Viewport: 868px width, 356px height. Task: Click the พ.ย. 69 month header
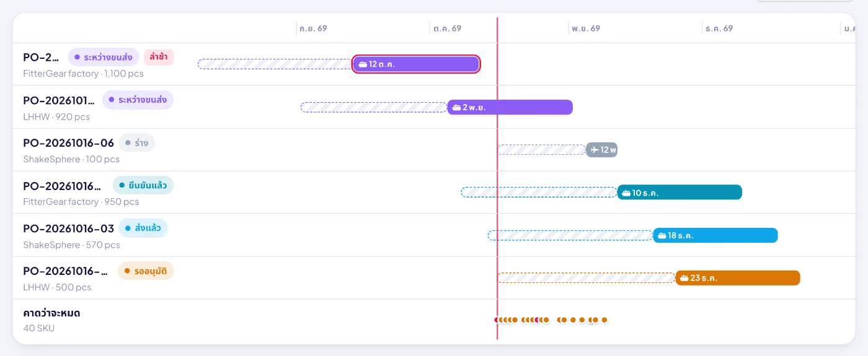pos(586,28)
